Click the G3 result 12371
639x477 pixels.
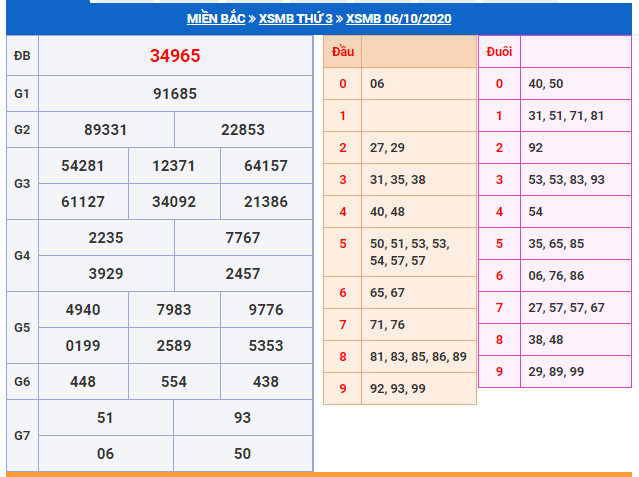tap(174, 166)
